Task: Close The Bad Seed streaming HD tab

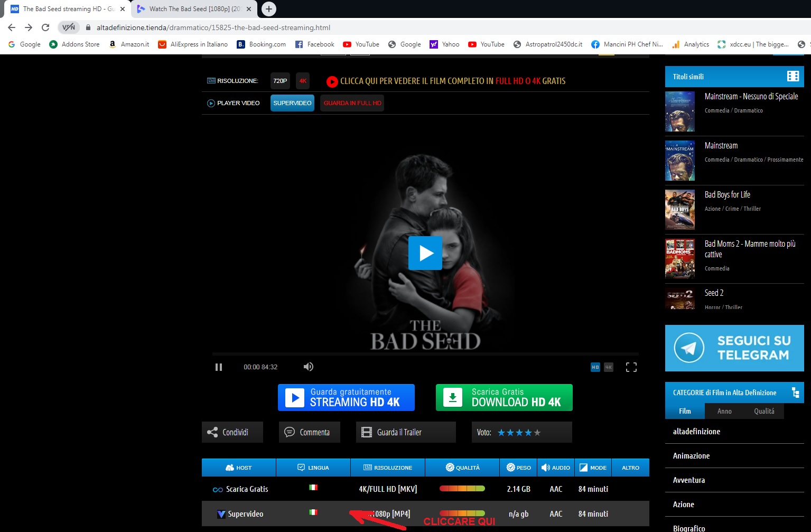Action: [x=123, y=9]
